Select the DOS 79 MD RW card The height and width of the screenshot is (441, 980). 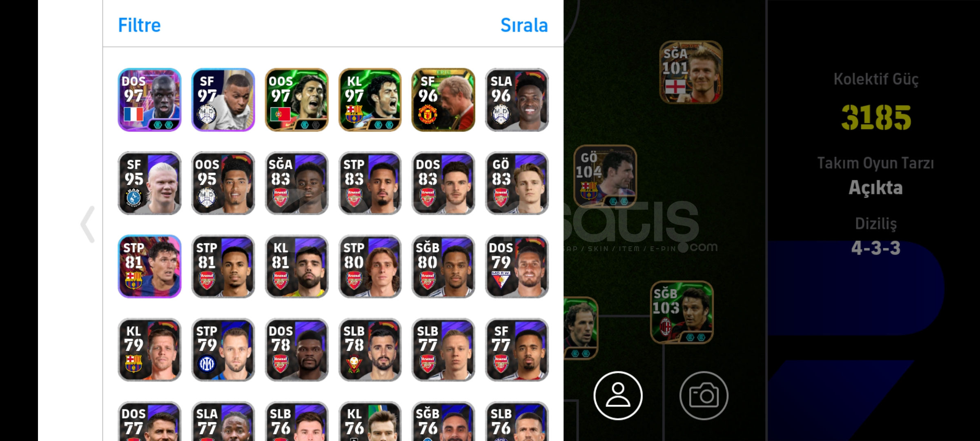(x=517, y=266)
